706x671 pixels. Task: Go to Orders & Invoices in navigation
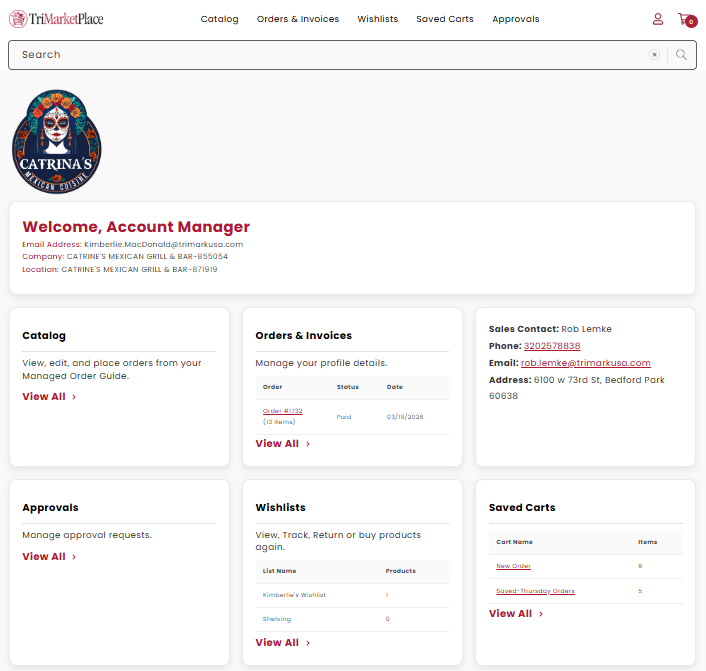297,19
